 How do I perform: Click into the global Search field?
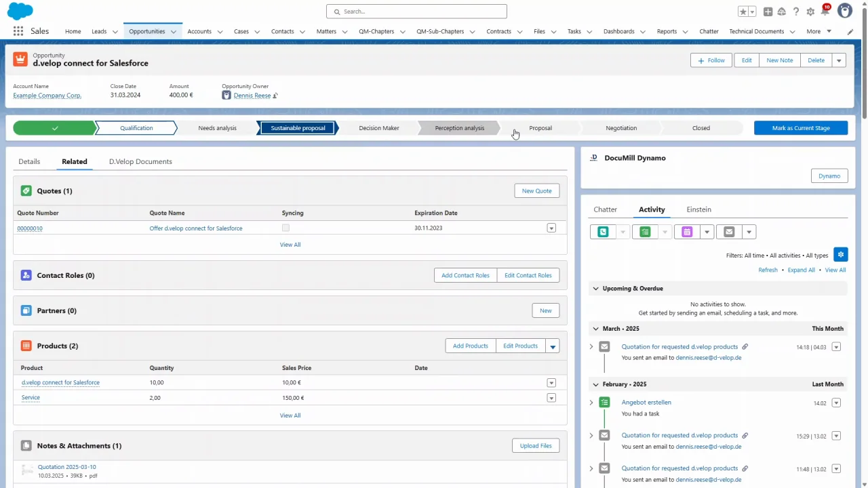pyautogui.click(x=416, y=12)
